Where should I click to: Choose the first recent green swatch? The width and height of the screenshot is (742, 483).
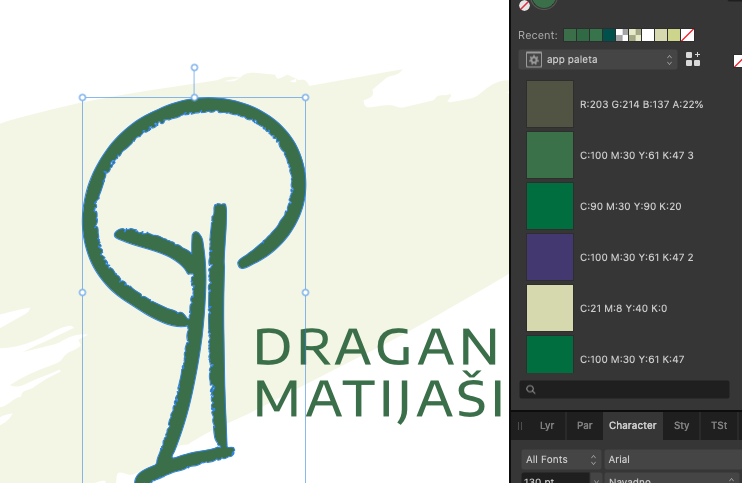click(570, 35)
